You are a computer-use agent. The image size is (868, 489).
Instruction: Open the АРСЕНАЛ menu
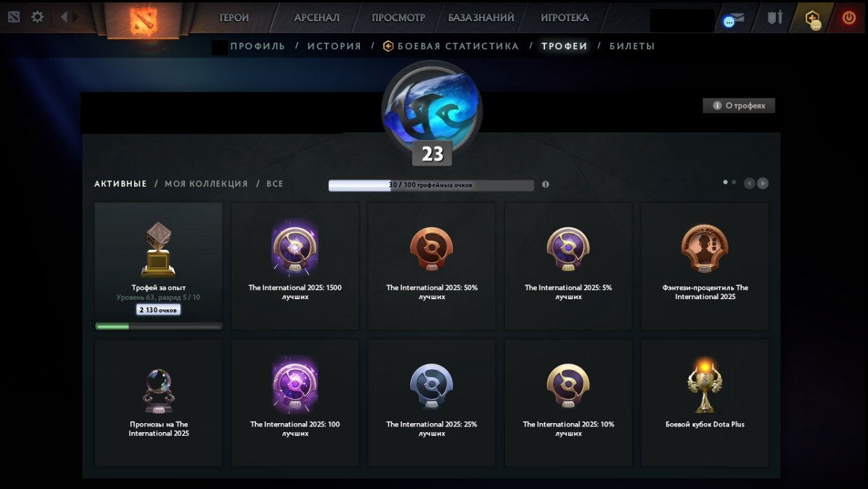(x=316, y=18)
